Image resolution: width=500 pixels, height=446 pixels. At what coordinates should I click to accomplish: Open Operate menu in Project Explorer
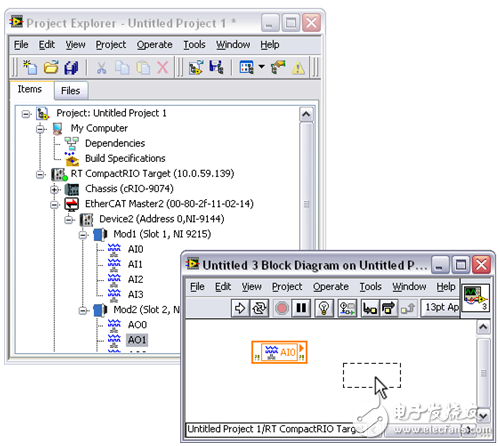click(154, 45)
